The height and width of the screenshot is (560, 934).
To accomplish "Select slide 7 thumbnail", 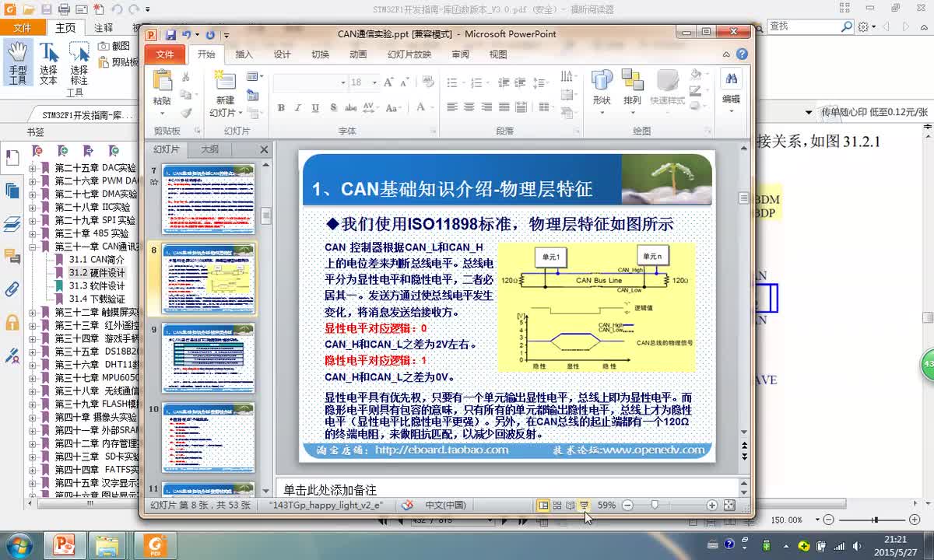I will 208,198.
